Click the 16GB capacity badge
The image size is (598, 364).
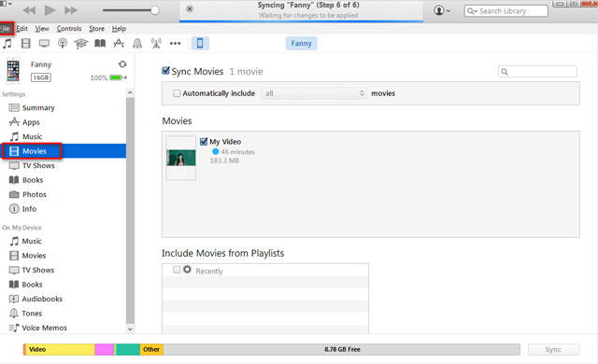point(41,77)
